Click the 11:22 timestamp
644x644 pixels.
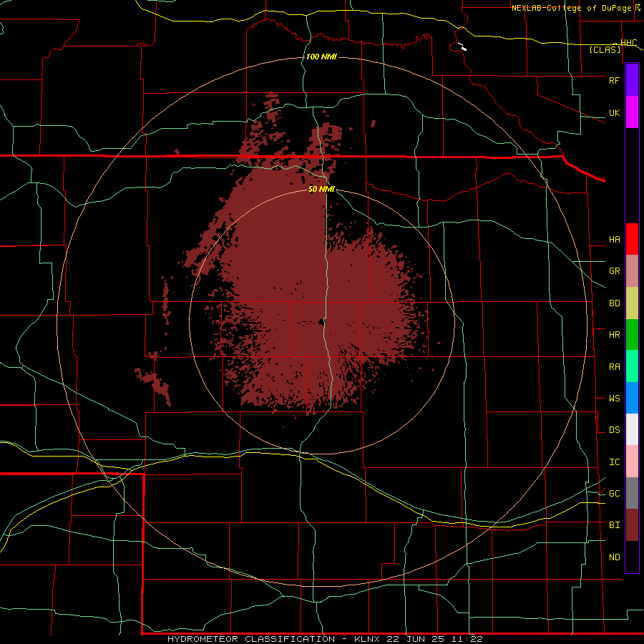coord(467,639)
